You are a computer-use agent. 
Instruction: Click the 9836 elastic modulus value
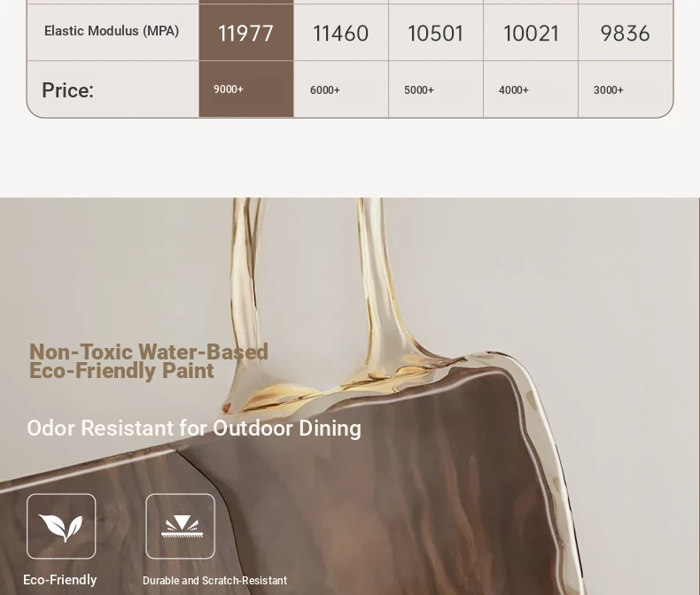tap(625, 34)
